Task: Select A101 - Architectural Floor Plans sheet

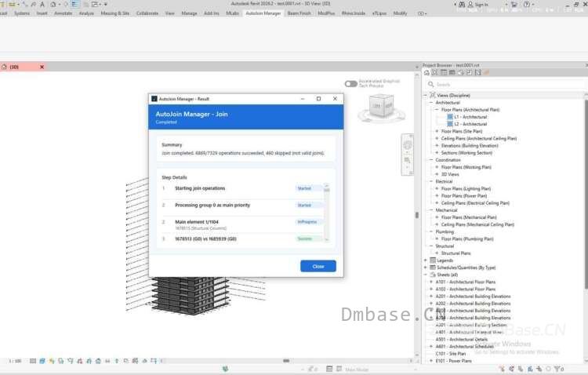Action: [466, 282]
